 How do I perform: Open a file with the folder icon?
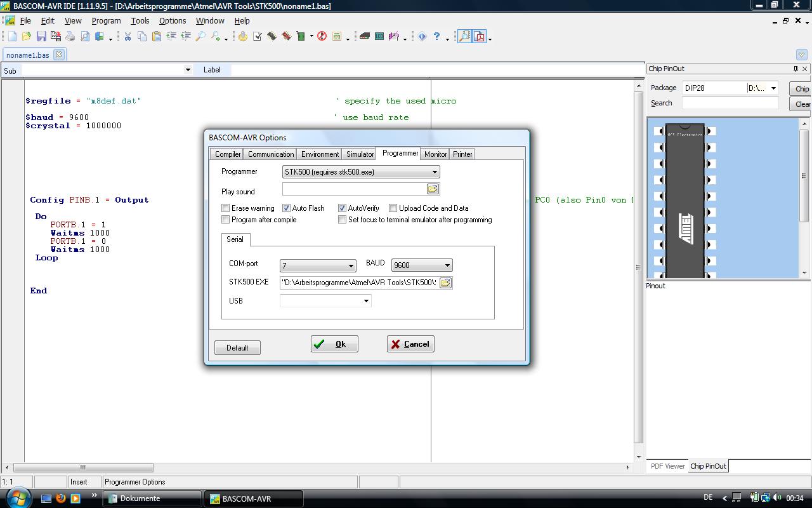[x=27, y=37]
